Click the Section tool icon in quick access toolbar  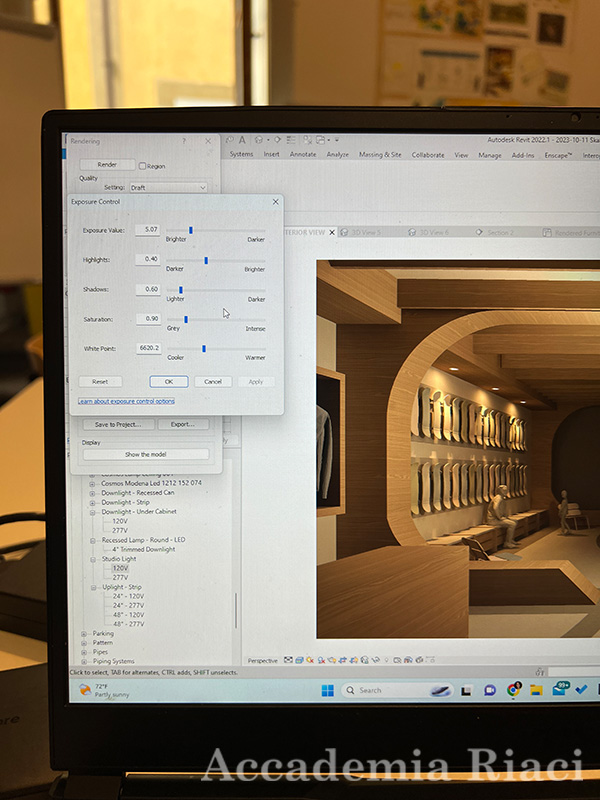(278, 140)
